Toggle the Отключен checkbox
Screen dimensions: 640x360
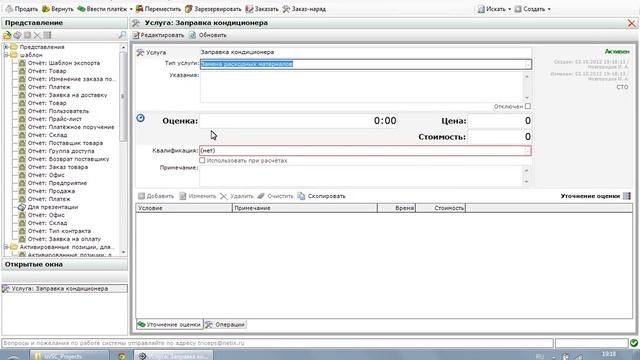(528, 106)
